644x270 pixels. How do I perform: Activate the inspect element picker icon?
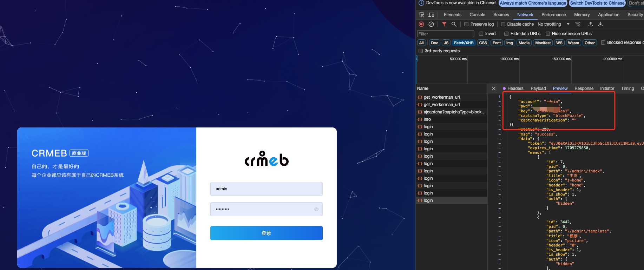point(421,15)
